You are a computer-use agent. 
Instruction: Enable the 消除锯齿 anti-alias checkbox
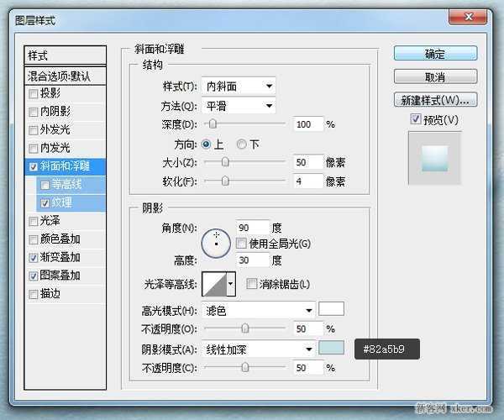(x=251, y=285)
